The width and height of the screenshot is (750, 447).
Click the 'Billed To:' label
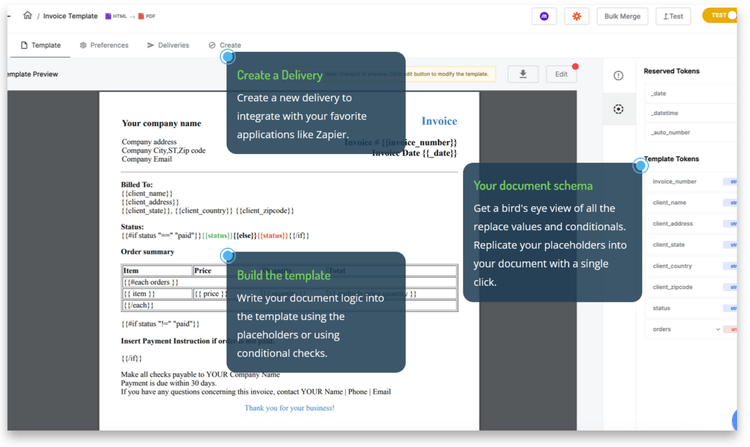[136, 185]
